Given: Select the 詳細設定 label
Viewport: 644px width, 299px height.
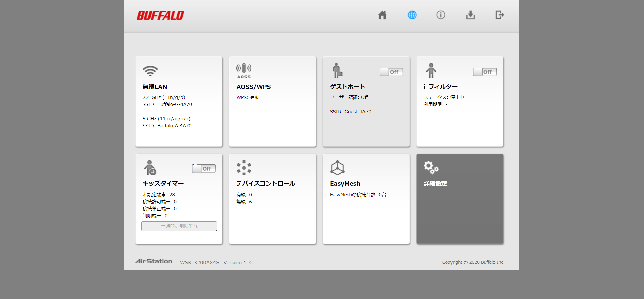Looking at the screenshot, I should point(435,184).
